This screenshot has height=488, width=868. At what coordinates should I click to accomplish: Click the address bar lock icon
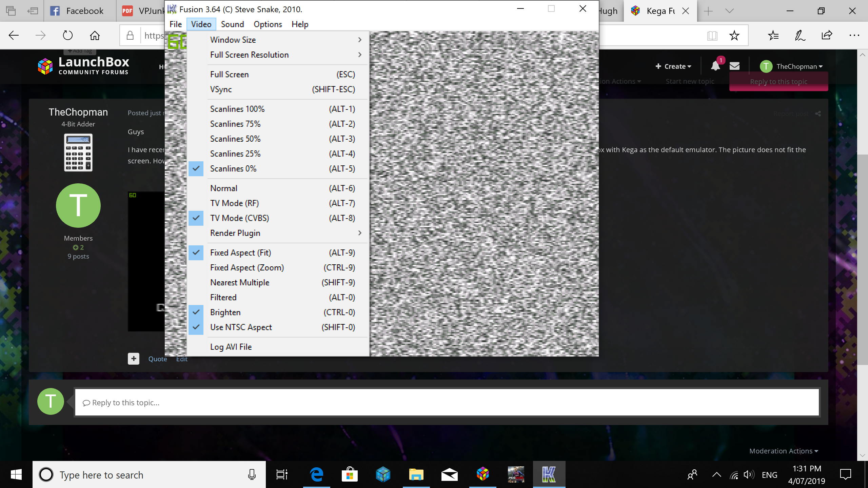tap(130, 35)
